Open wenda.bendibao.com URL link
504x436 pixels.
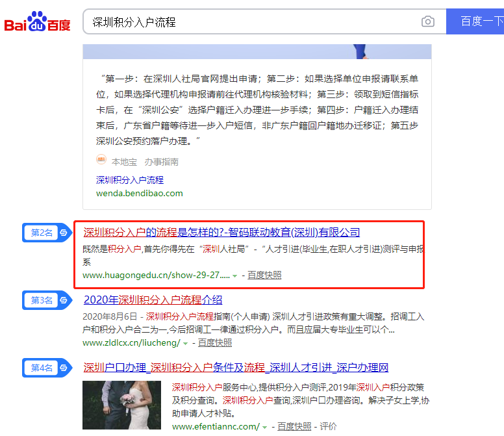point(139,193)
